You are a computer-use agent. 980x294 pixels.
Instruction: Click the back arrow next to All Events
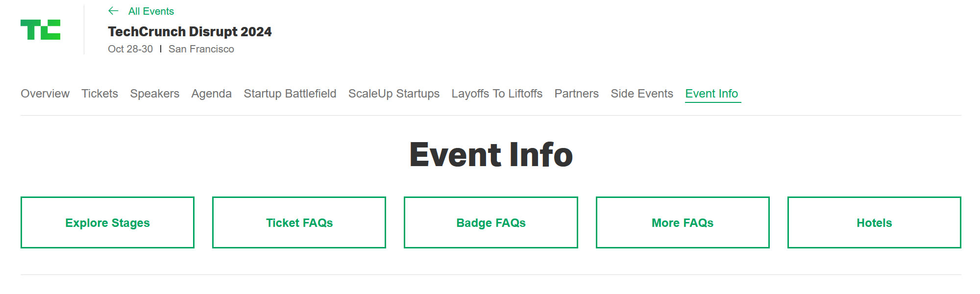point(114,11)
